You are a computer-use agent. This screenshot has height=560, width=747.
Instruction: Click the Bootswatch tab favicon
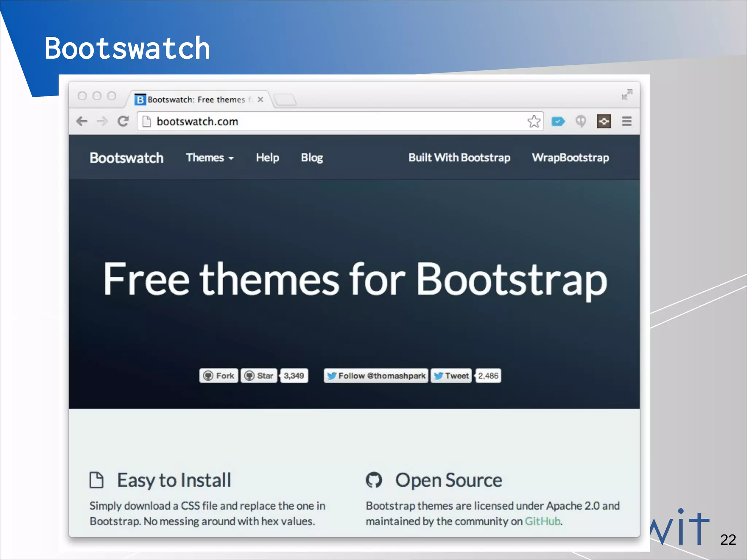(140, 100)
